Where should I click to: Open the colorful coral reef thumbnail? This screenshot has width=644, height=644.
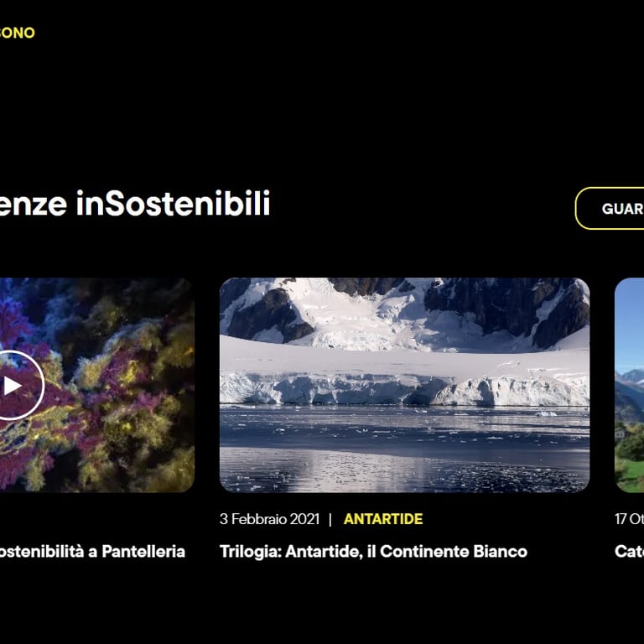coord(97,385)
